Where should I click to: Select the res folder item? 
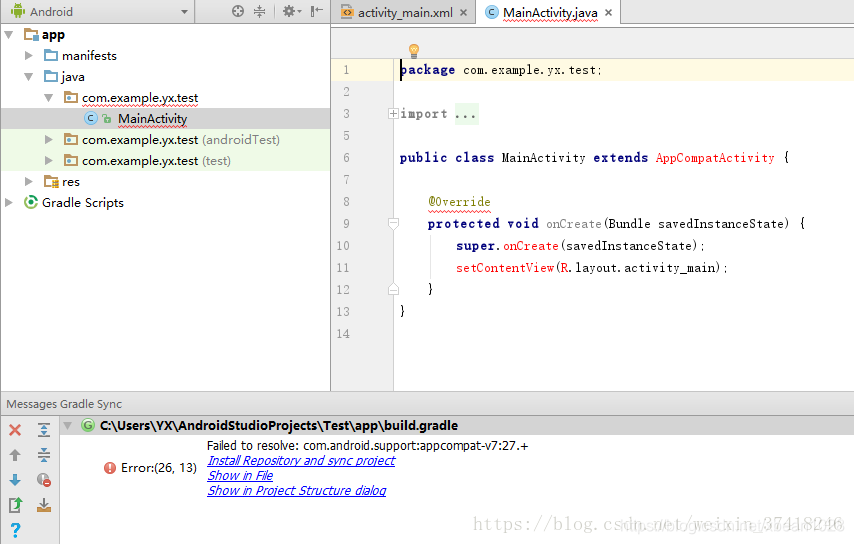pyautogui.click(x=71, y=182)
